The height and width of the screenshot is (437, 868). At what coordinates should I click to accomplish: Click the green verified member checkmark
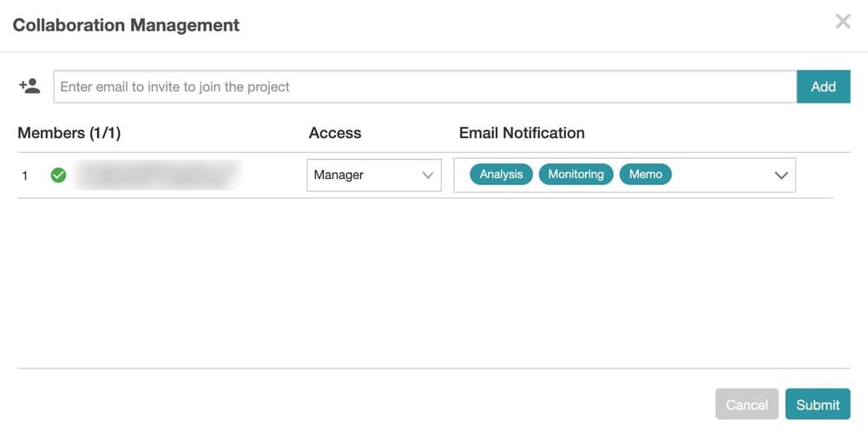point(58,175)
